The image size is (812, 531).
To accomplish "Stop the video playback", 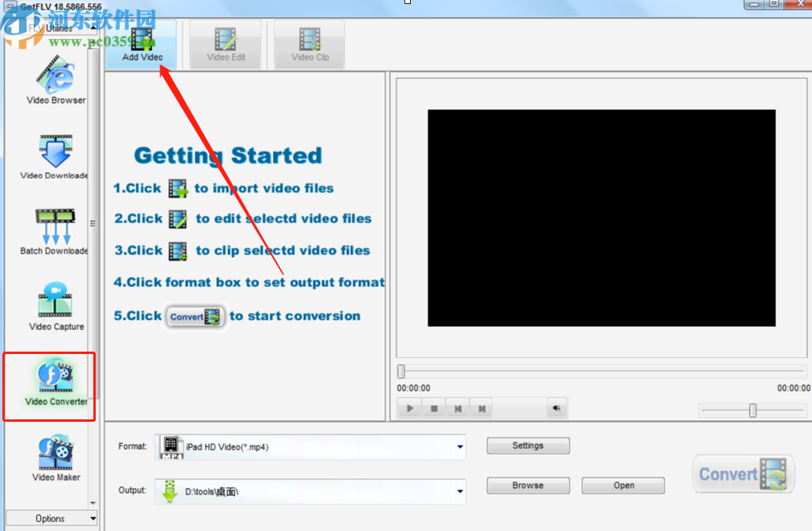I will pyautogui.click(x=434, y=408).
